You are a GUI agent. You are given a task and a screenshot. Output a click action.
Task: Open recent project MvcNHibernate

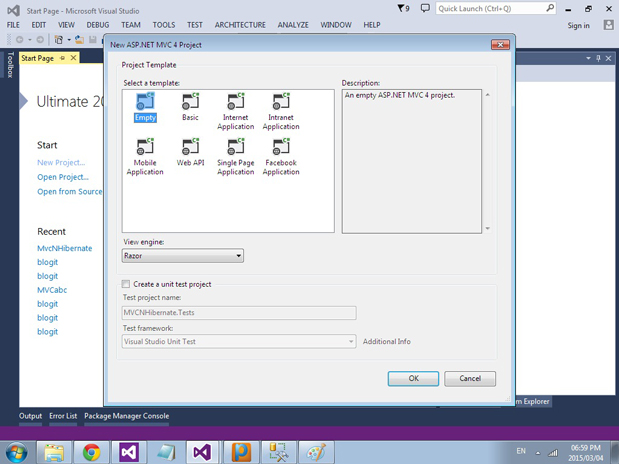click(x=65, y=248)
